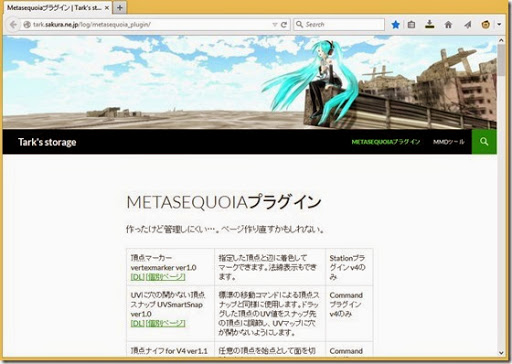
Task: Open 個別ページ link for vertexmarker
Action: [165, 277]
